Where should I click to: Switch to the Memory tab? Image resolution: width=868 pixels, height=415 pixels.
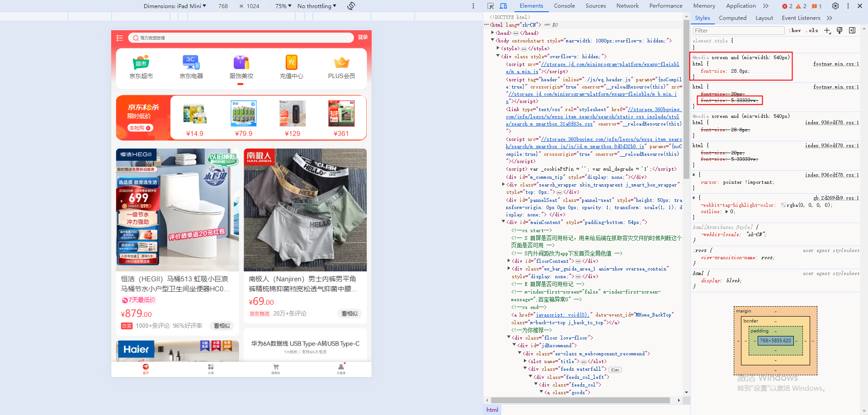pyautogui.click(x=704, y=6)
